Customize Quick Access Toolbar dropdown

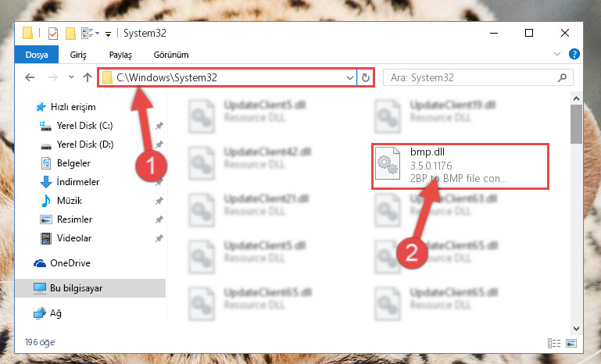click(x=108, y=34)
